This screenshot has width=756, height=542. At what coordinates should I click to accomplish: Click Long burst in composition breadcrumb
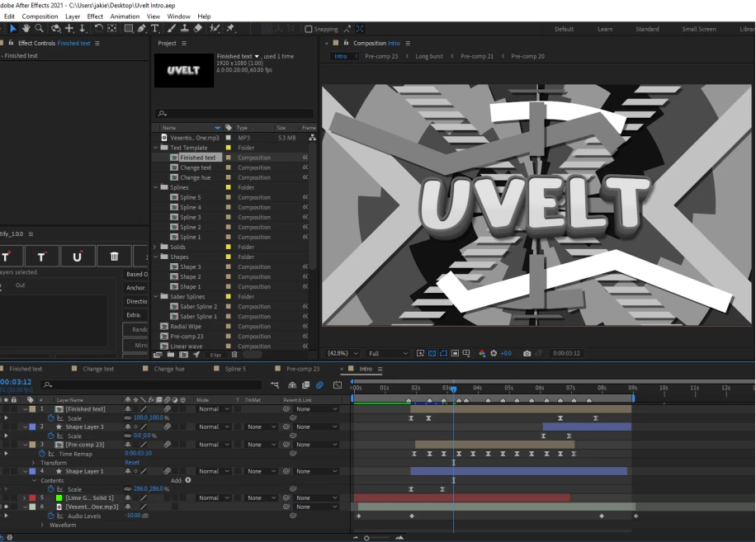[429, 56]
